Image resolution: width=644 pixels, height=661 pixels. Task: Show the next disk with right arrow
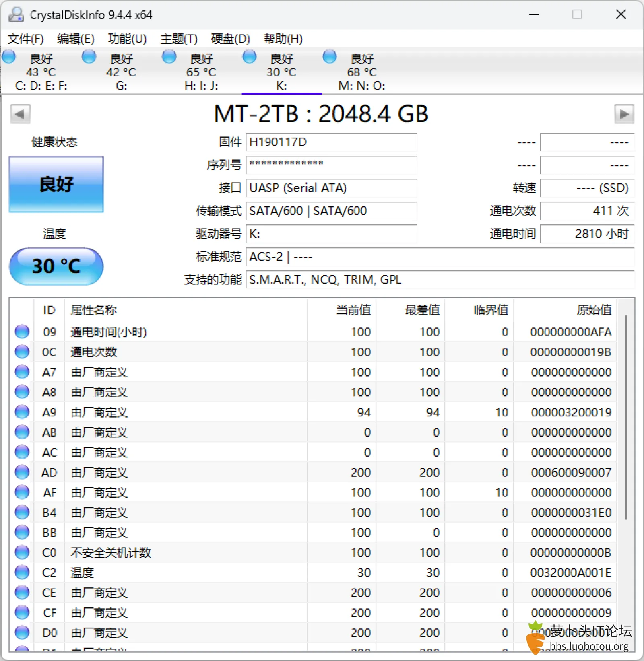(x=624, y=114)
